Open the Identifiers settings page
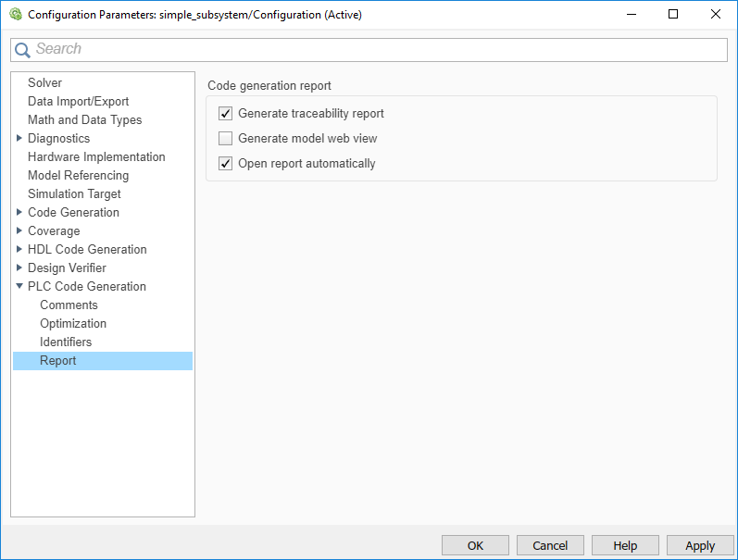Viewport: 738px width, 560px height. (66, 342)
